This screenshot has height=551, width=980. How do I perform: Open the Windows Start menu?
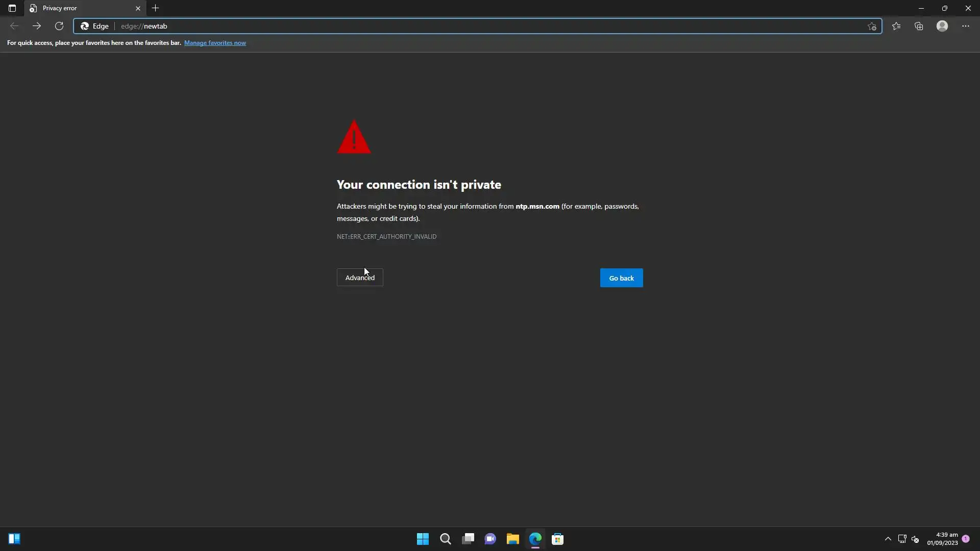click(x=423, y=539)
